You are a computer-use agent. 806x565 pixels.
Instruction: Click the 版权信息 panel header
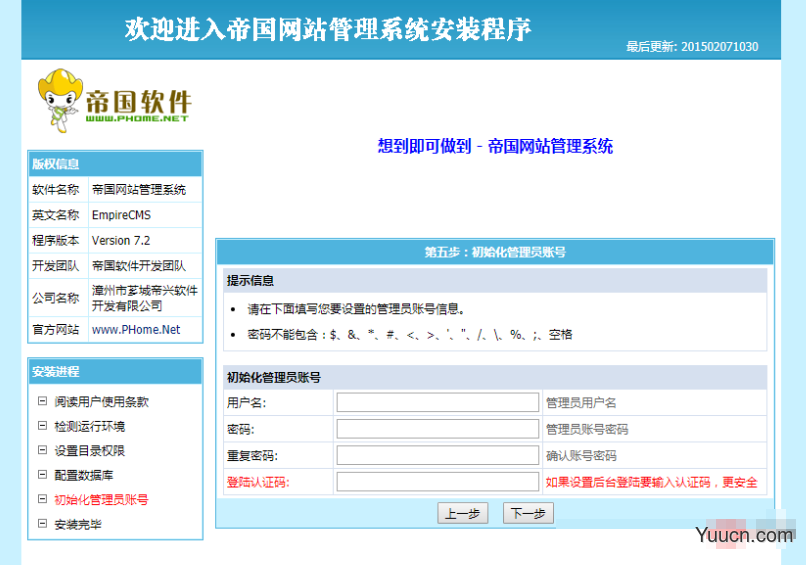116,164
